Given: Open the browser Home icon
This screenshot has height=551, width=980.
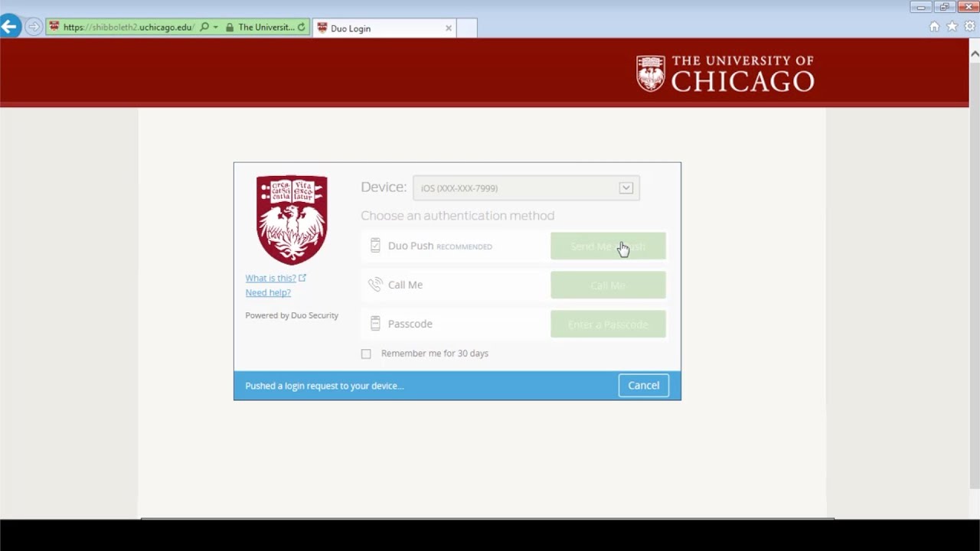Looking at the screenshot, I should click(934, 26).
